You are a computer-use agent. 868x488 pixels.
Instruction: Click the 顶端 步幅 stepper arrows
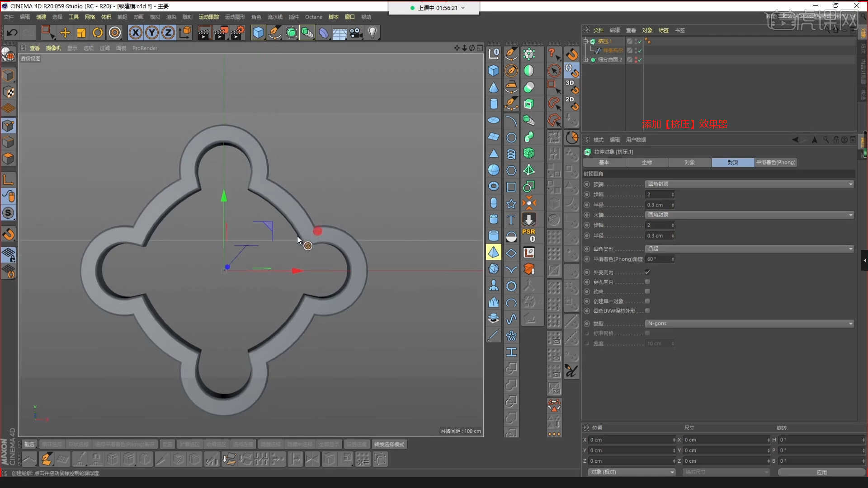[x=673, y=194]
